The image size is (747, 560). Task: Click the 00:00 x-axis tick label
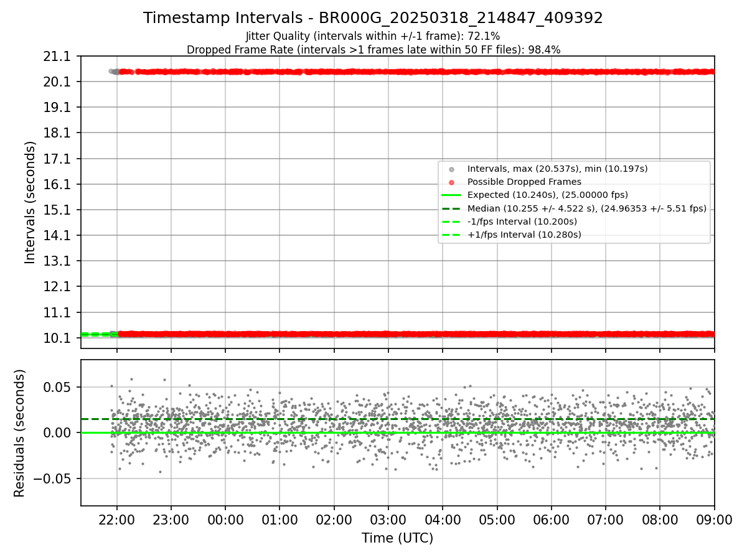coord(225,520)
